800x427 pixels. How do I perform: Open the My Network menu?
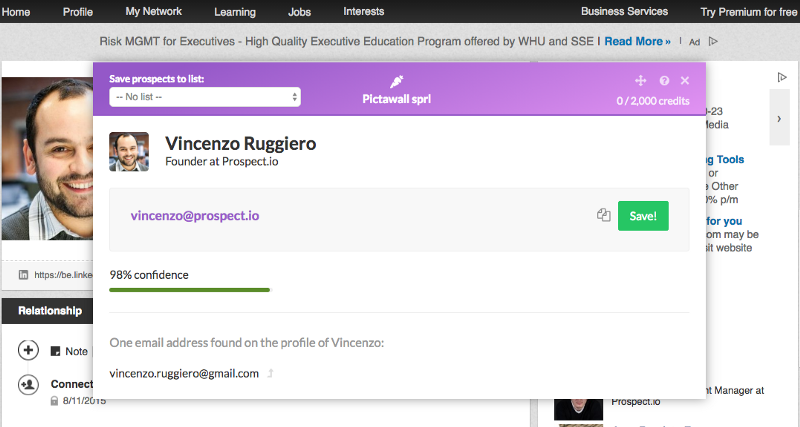pyautogui.click(x=154, y=11)
